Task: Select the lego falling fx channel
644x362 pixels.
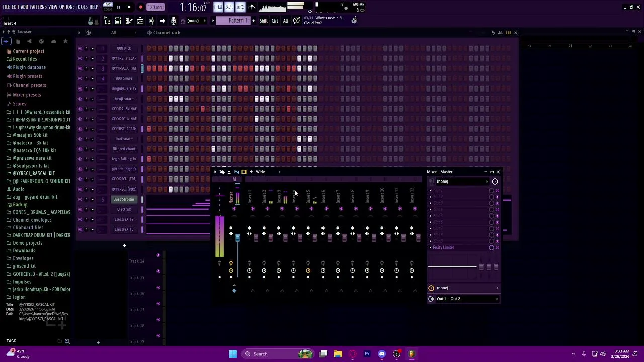Action: tap(124, 159)
